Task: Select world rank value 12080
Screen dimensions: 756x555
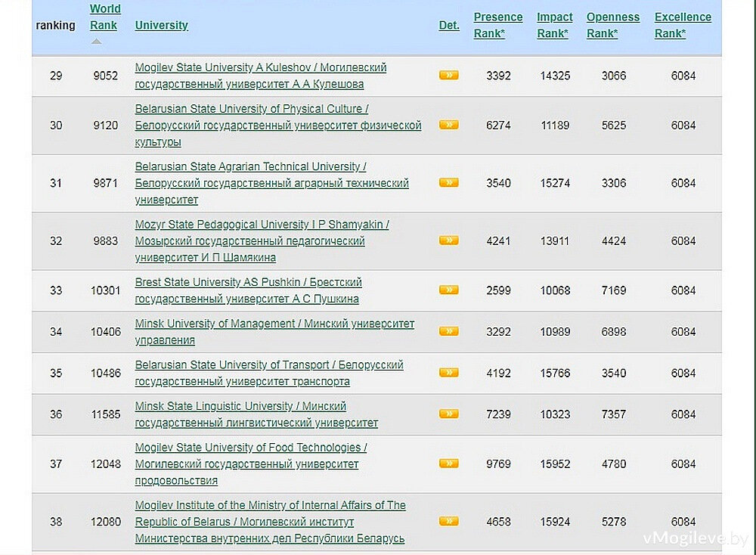Action: click(106, 522)
